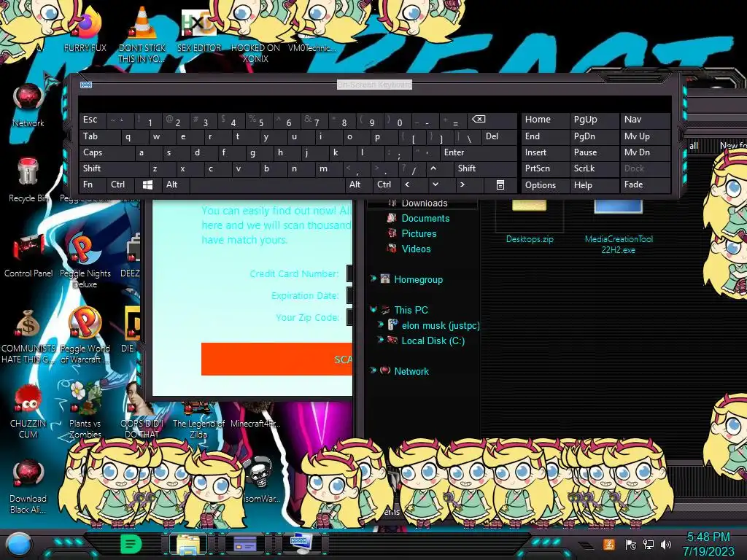747x560 pixels.
Task: Toggle the left Ctrl key
Action: point(121,184)
